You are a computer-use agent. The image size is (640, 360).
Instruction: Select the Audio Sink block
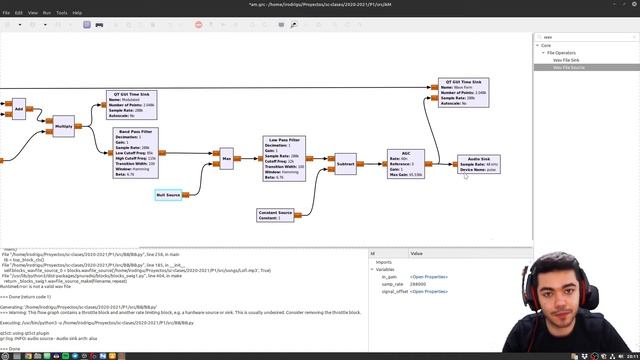[479, 164]
